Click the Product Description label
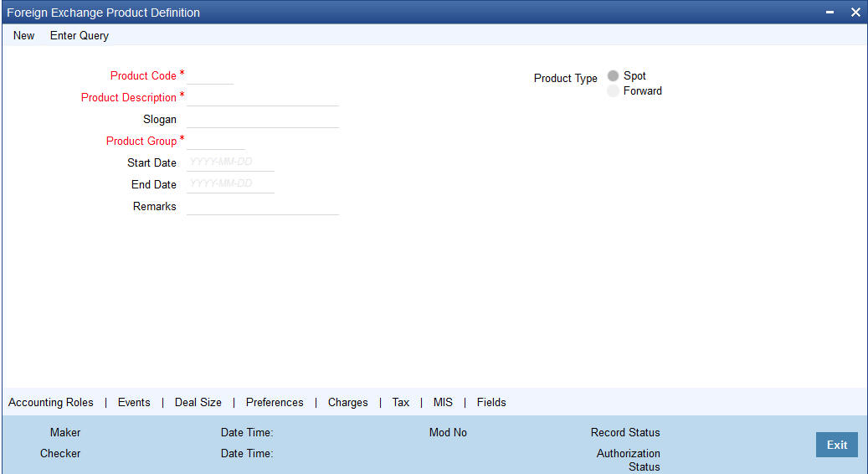The image size is (868, 474). pyautogui.click(x=128, y=97)
